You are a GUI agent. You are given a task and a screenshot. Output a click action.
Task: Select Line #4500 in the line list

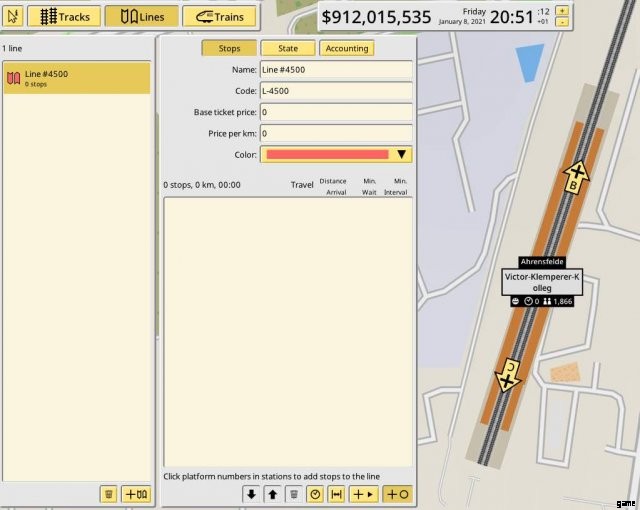[x=77, y=78]
